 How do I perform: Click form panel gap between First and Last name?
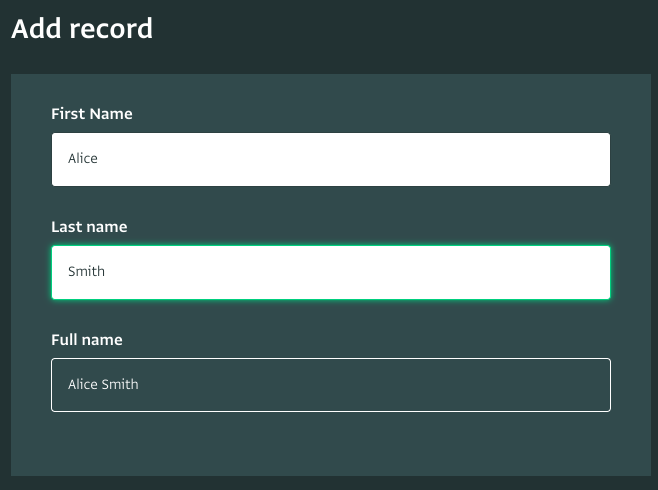[x=331, y=202]
